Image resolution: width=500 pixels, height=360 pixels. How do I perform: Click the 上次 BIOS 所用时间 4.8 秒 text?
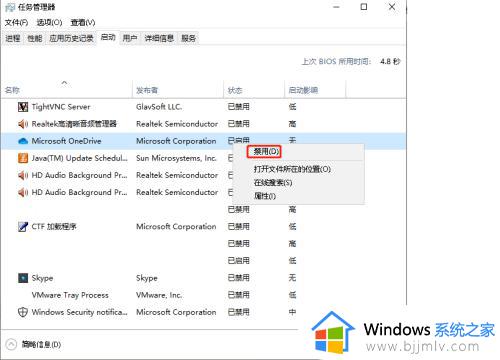coord(351,62)
